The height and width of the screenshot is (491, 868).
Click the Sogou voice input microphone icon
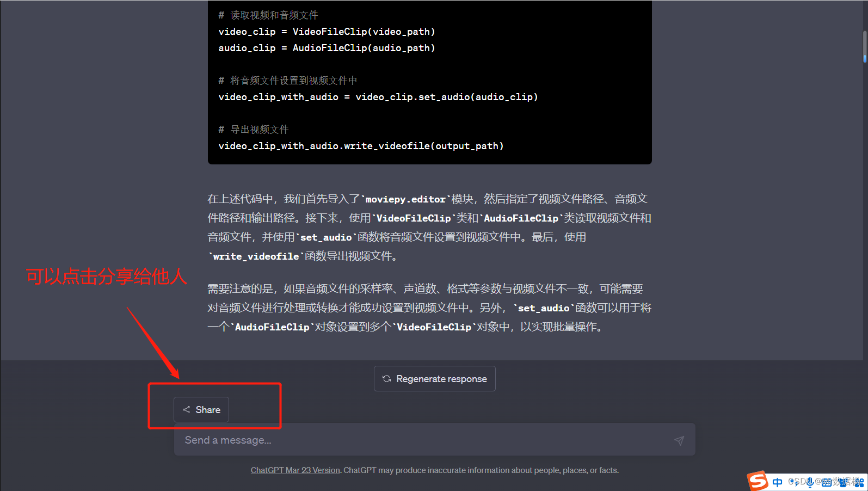[810, 482]
